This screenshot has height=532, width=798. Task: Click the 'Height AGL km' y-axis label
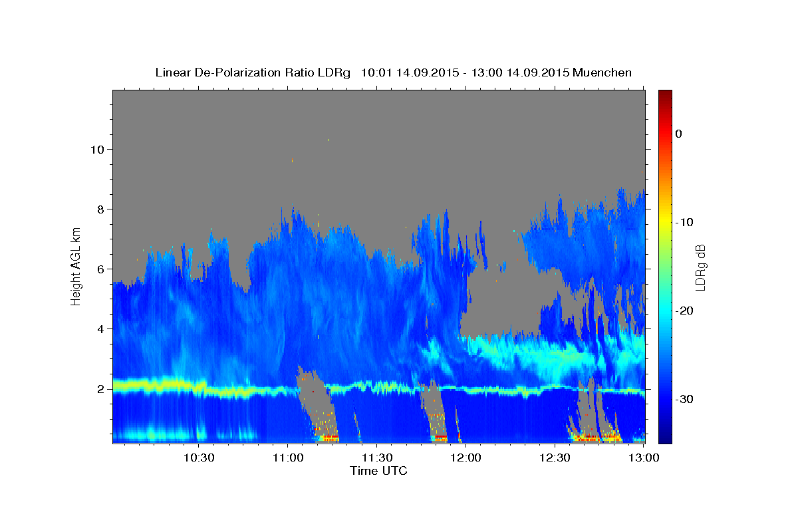76,265
